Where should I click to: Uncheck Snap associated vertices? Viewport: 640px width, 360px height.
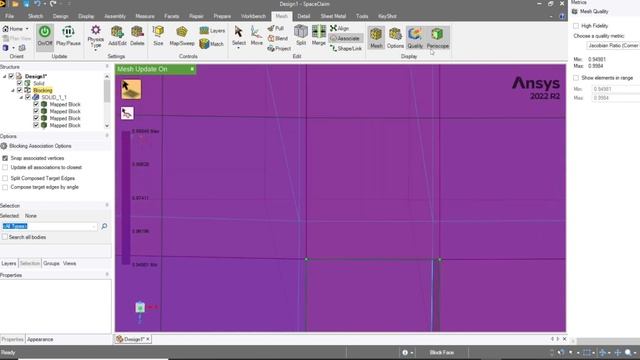point(5,158)
